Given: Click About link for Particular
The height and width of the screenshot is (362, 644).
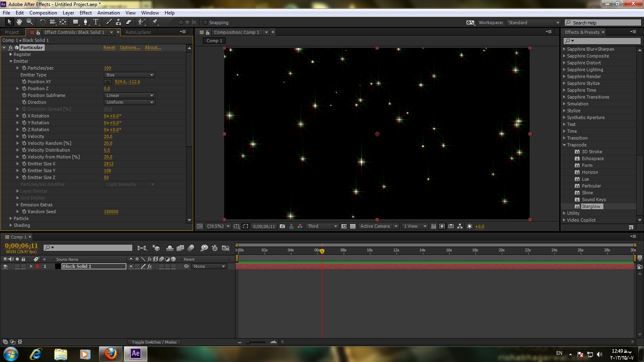Looking at the screenshot, I should (x=153, y=47).
